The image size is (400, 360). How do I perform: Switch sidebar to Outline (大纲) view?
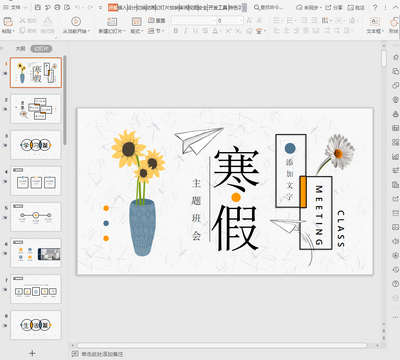[20, 49]
